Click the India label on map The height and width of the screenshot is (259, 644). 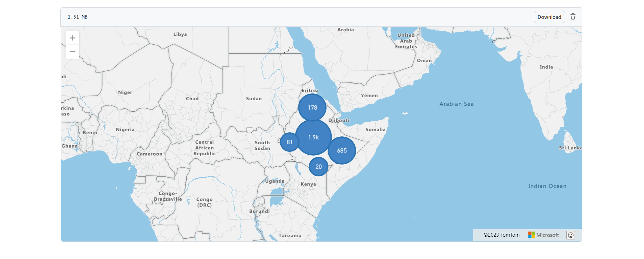(546, 67)
